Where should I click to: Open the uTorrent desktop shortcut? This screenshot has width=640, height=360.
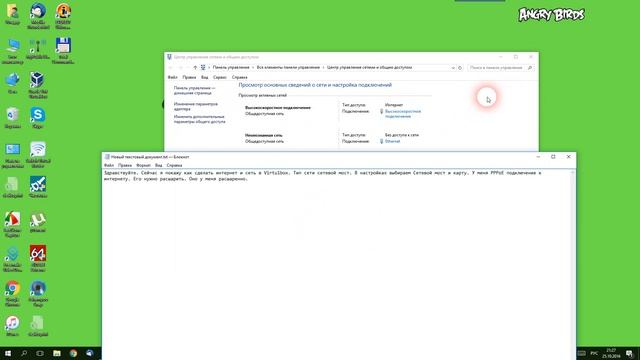click(x=38, y=222)
